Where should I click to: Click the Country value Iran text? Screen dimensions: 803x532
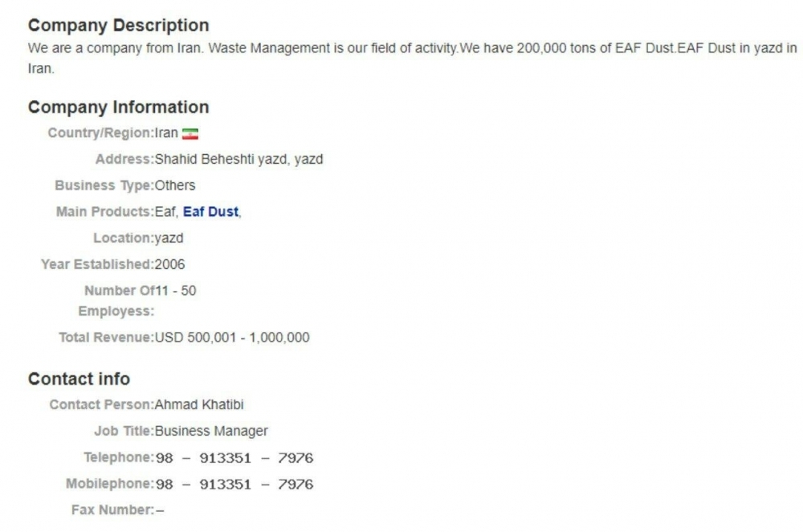coord(166,133)
